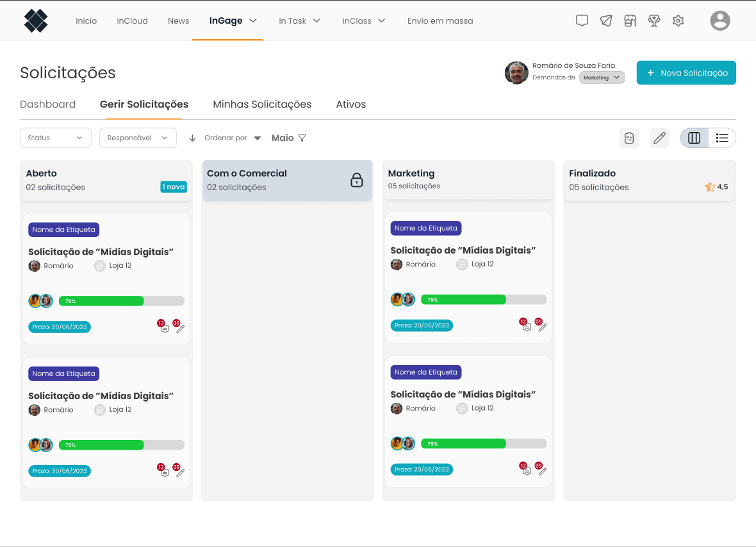Open the store icon in top bar
The width and height of the screenshot is (756, 547).
630,20
